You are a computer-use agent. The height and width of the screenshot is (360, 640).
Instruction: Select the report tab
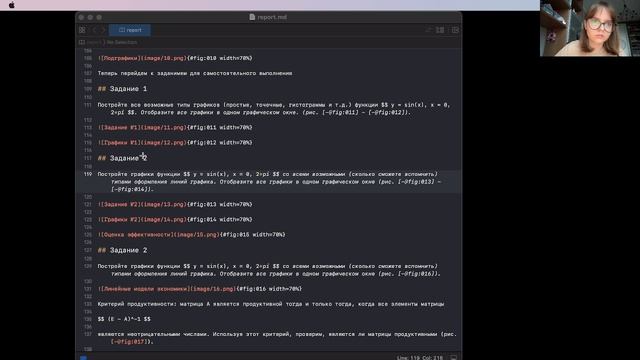(x=130, y=30)
